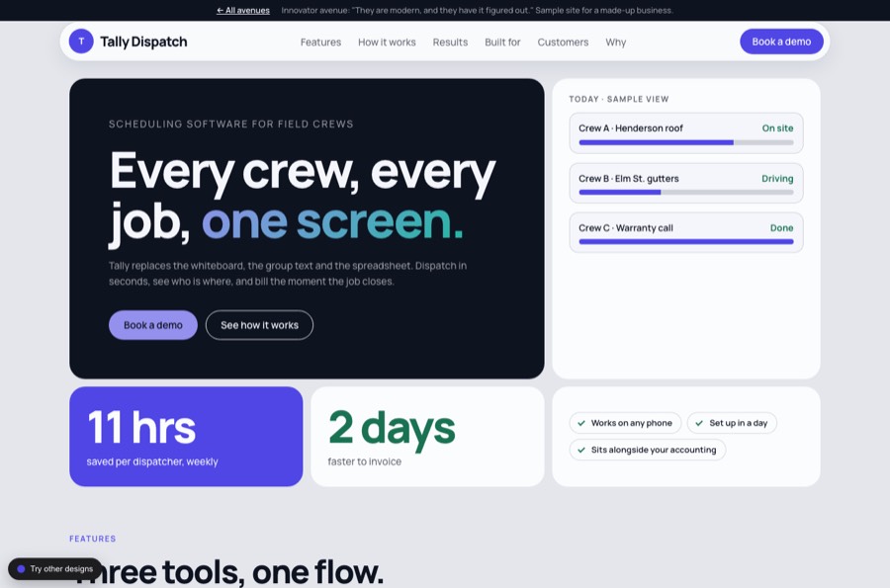Screen dimensions: 890x588
Task: Open Customers in the navigation
Action: click(x=563, y=42)
